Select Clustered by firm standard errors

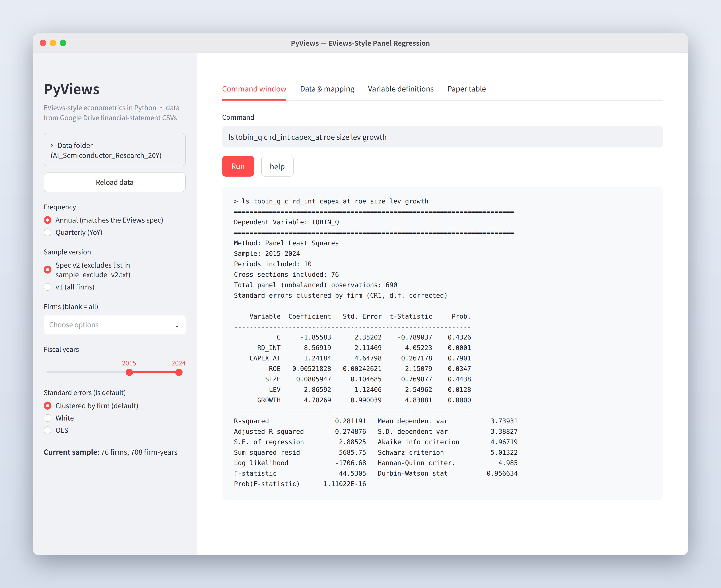coord(47,406)
